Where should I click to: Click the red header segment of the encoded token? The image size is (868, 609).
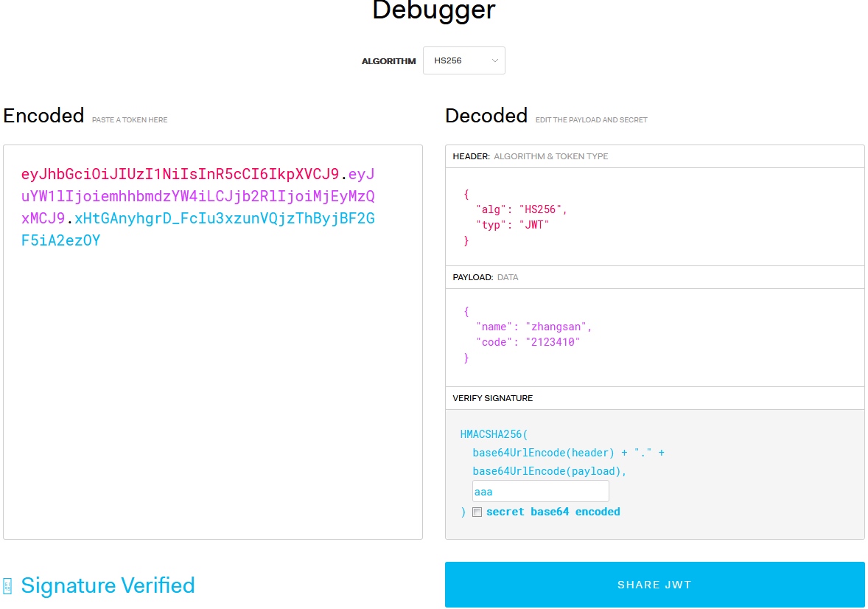tap(180, 175)
